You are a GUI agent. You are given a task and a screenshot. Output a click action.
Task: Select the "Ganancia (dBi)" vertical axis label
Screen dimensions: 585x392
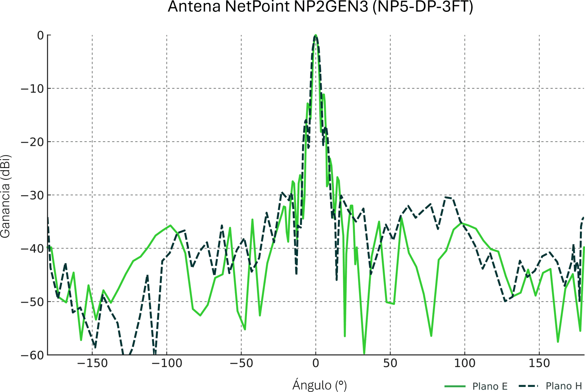click(x=5, y=196)
